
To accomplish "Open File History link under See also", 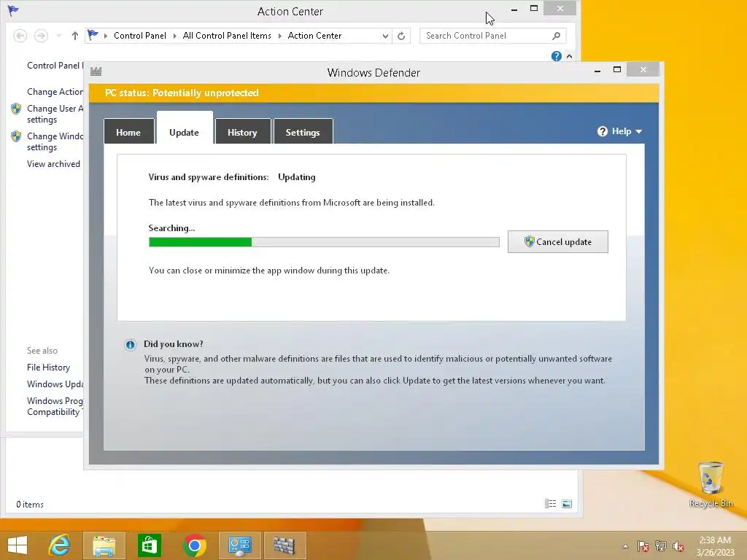I will point(49,367).
